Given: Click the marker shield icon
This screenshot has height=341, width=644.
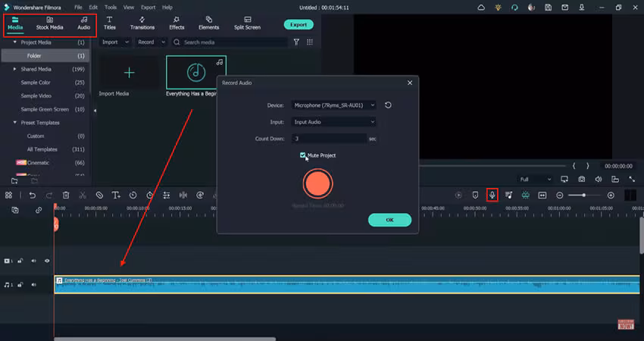Looking at the screenshot, I should click(x=475, y=196).
